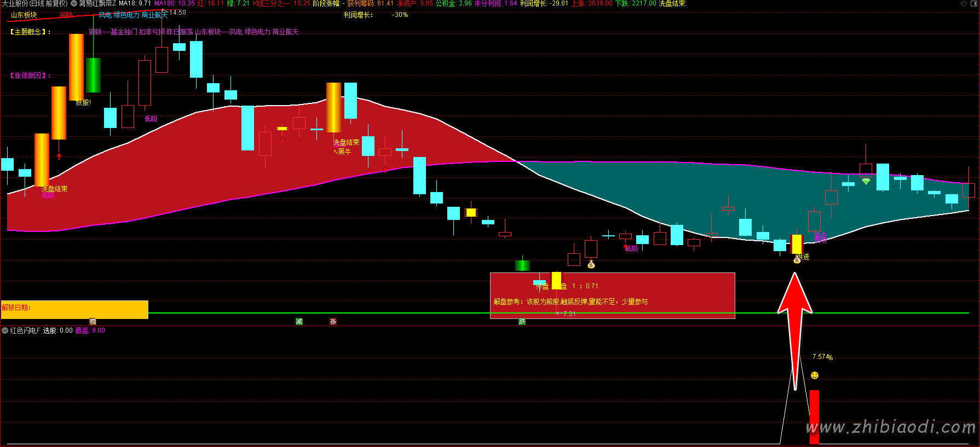
Task: Click the 洗盘结束 label near chart's left edge
Action: (x=55, y=189)
